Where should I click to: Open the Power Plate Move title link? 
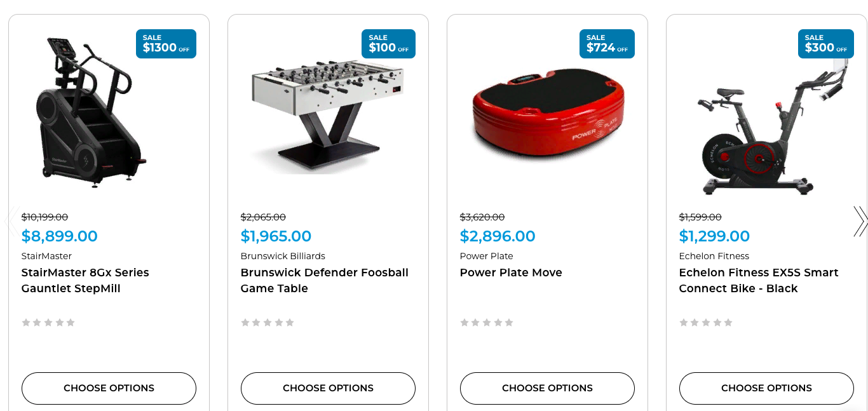coord(511,273)
